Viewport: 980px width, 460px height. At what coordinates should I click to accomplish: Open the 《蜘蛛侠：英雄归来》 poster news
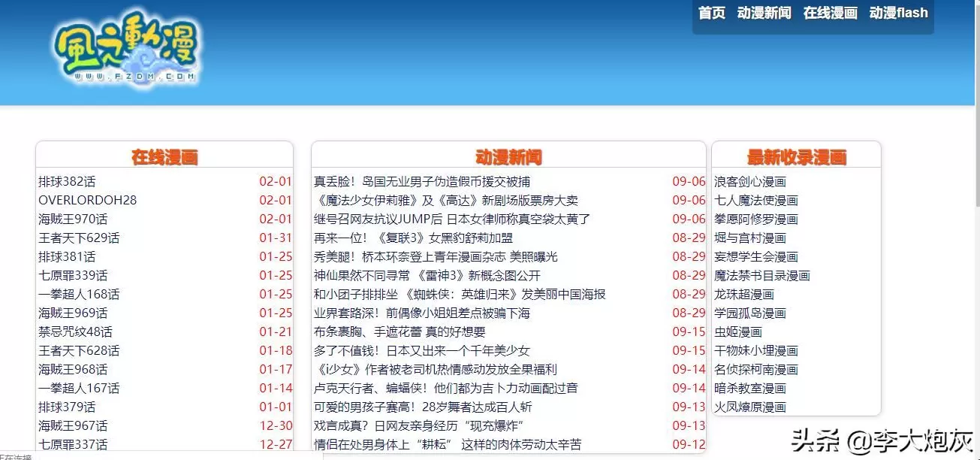click(x=459, y=295)
